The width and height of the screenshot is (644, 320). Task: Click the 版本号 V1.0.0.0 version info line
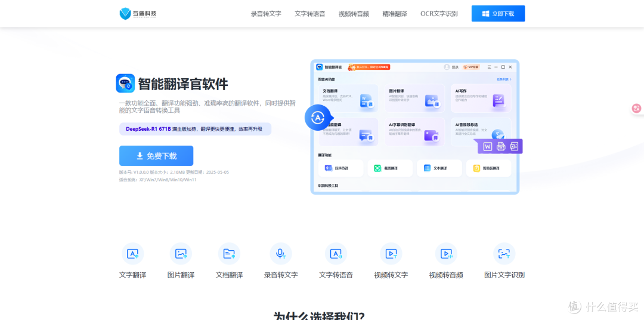pos(174,173)
